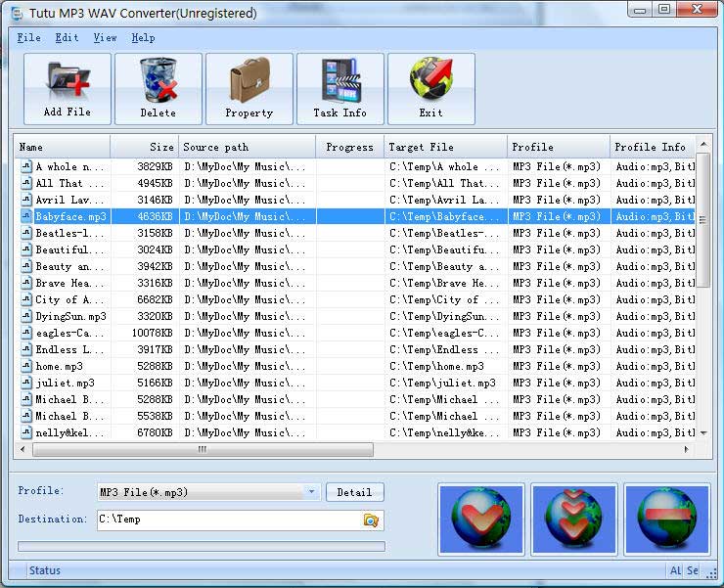Click the horizontal scrollbar left arrow
This screenshot has height=588, width=724.
click(23, 449)
